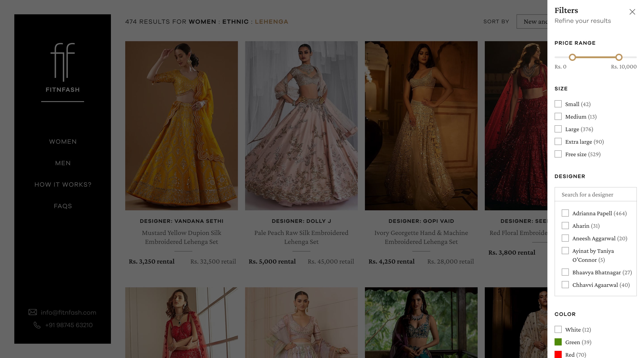Click the phone icon
This screenshot has height=358, width=644.
pos(37,325)
